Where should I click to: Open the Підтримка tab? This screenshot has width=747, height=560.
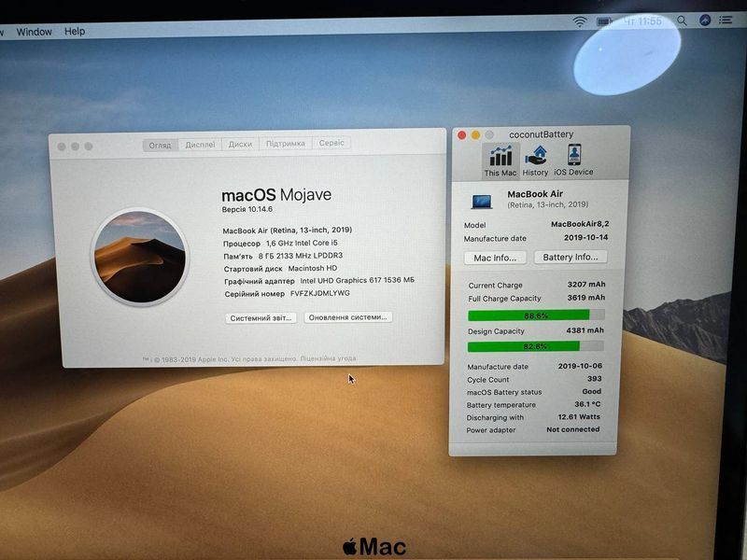(286, 144)
